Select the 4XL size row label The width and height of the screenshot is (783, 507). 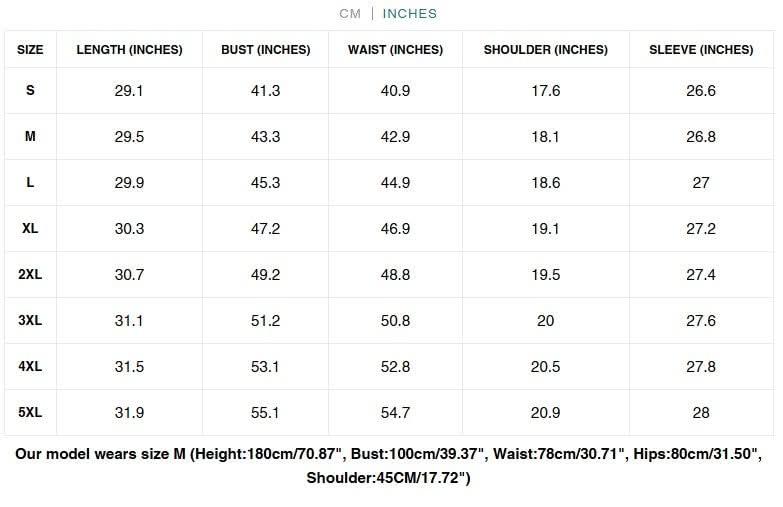coord(30,366)
